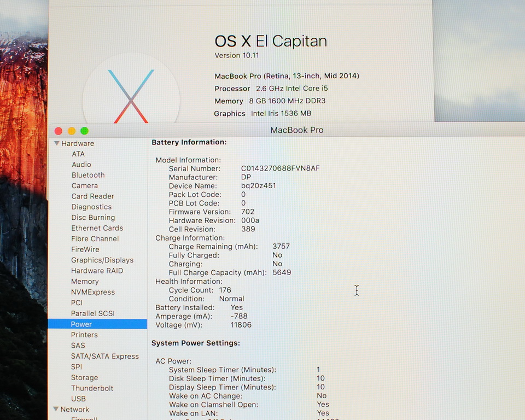Close the MacBook Pro window
Image resolution: width=525 pixels, height=420 pixels.
59,131
